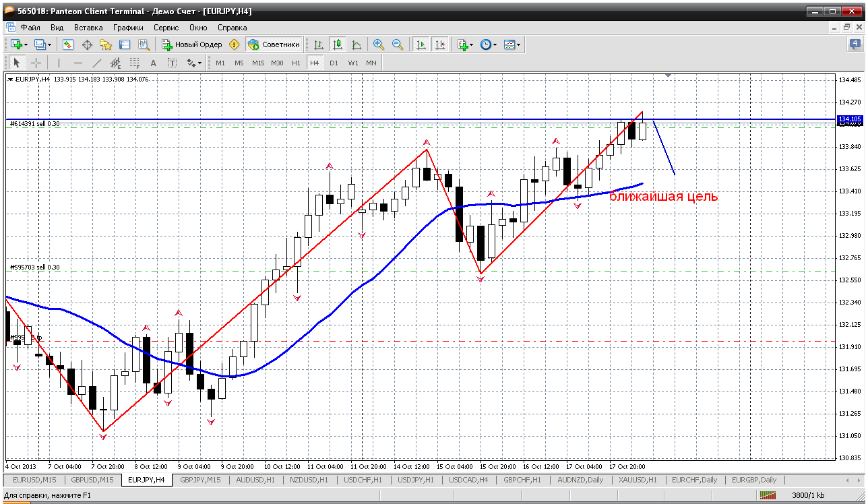Open the Файл menu
The width and height of the screenshot is (868, 504).
[x=30, y=28]
